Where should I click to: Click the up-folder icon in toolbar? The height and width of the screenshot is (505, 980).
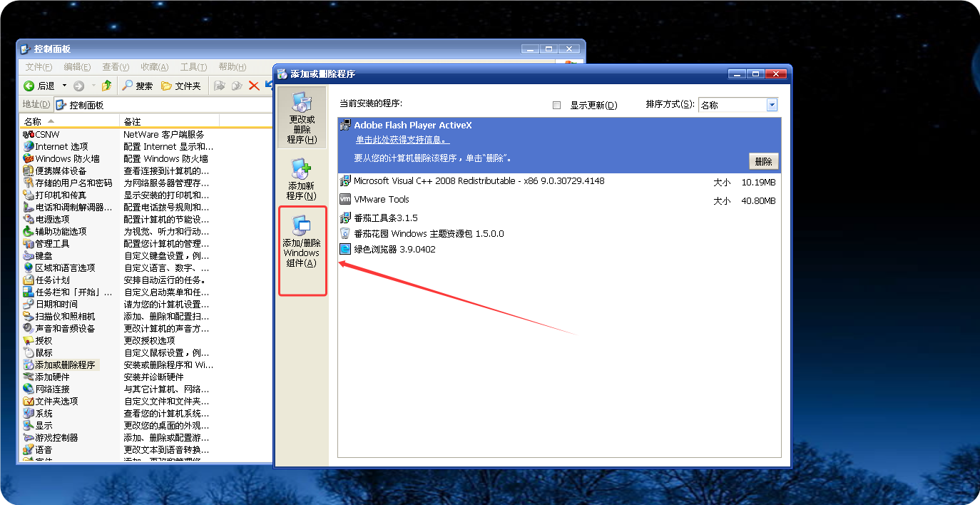coord(107,86)
